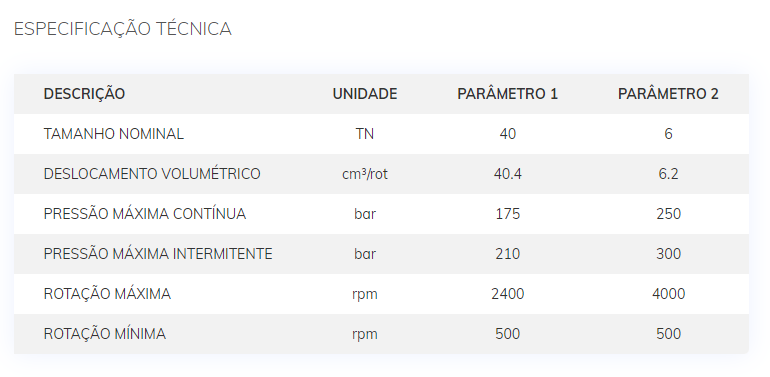This screenshot has width=770, height=377.
Task: Click the ROTAÇÃO MÍNIMA row label
Action: (x=105, y=334)
